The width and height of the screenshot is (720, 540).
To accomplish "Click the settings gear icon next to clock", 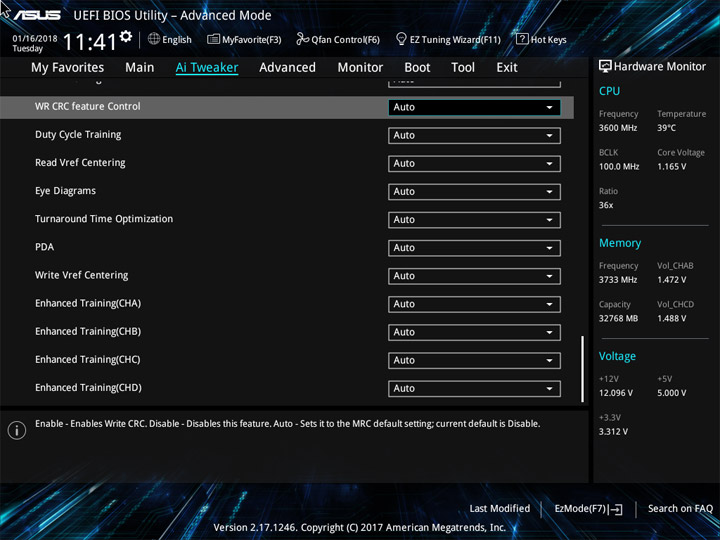I will pyautogui.click(x=126, y=36).
